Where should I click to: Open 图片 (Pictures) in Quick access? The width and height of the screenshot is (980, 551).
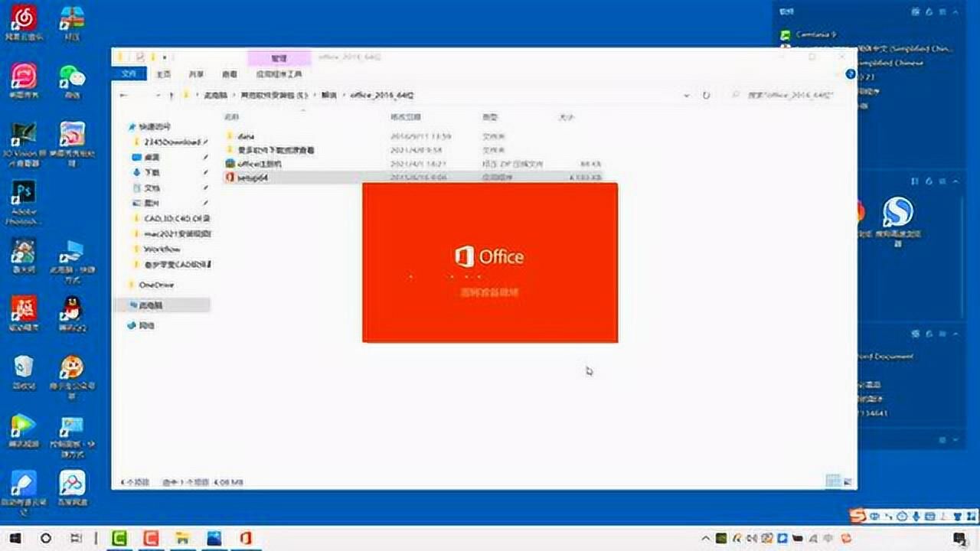(152, 203)
